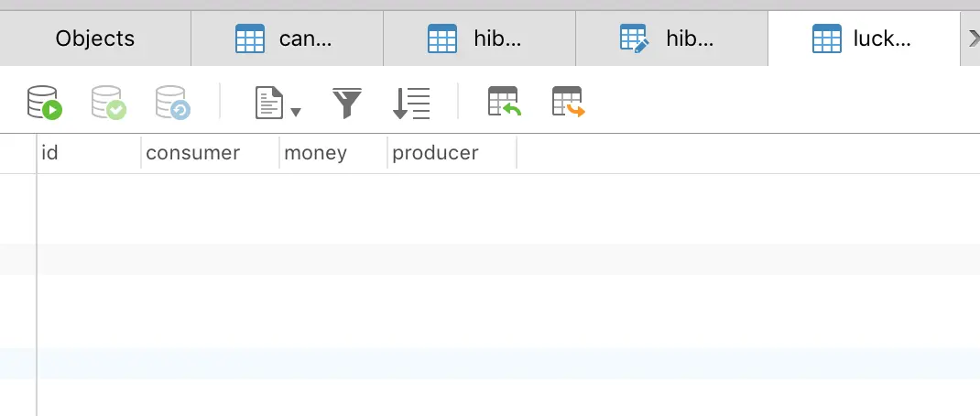Image resolution: width=980 pixels, height=416 pixels.
Task: Click the greyed-out Rollback transaction icon
Action: click(x=172, y=103)
